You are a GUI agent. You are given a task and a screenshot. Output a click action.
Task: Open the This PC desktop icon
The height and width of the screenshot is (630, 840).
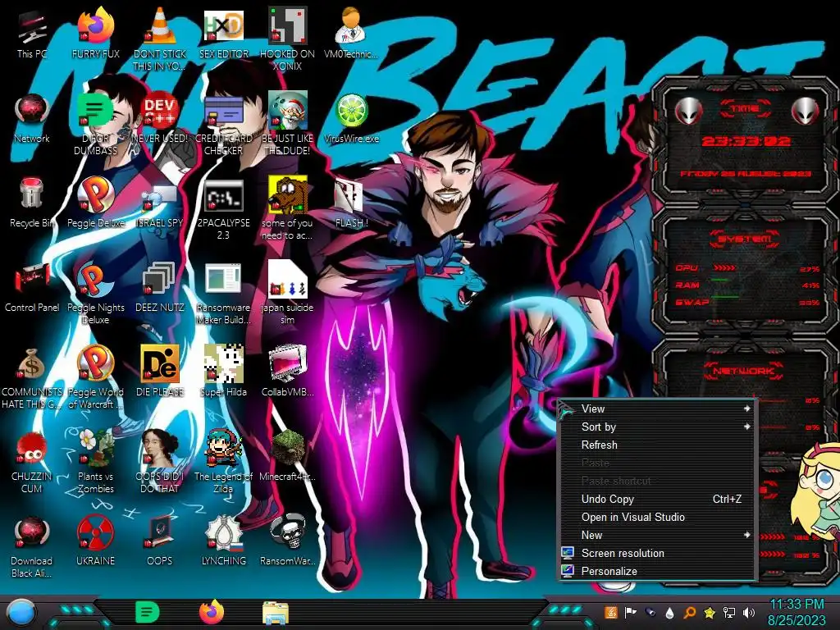(32, 33)
